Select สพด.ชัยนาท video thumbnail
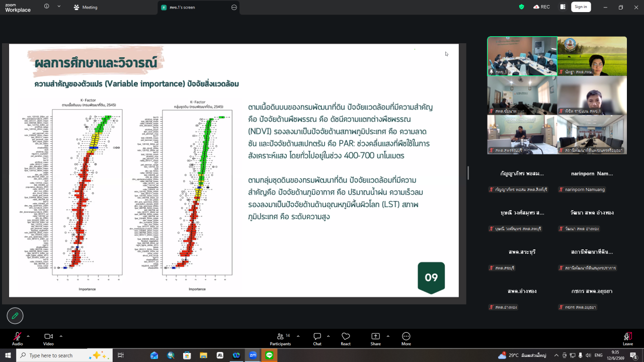The width and height of the screenshot is (644, 362). coord(522,95)
